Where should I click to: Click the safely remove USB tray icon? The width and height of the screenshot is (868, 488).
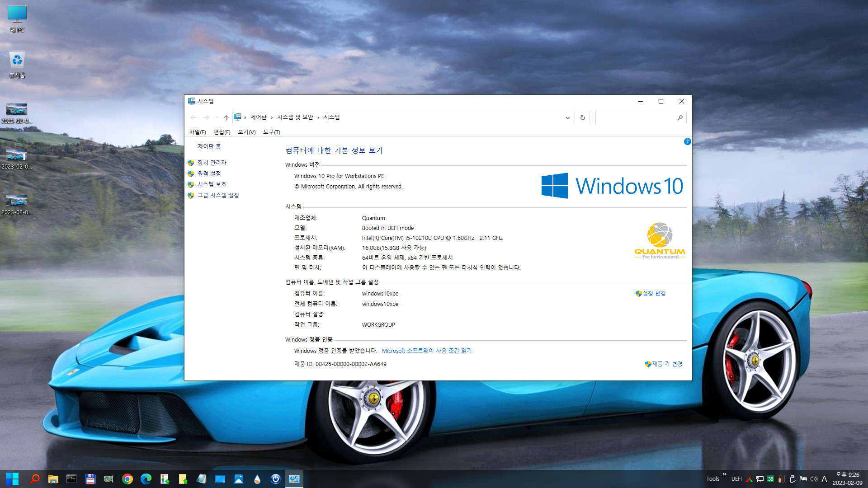pyautogui.click(x=793, y=479)
